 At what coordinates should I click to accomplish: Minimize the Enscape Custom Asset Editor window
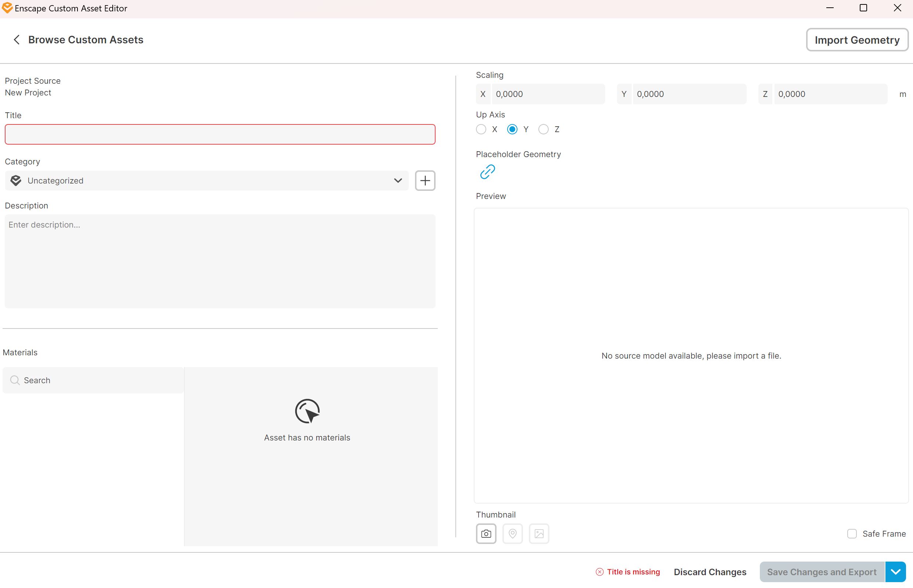830,8
